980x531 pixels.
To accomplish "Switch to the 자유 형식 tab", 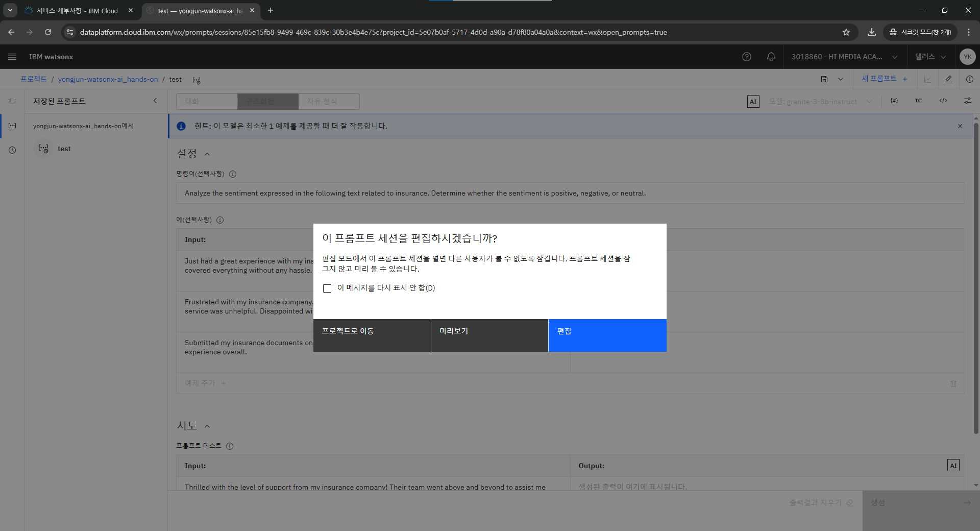I will [329, 102].
